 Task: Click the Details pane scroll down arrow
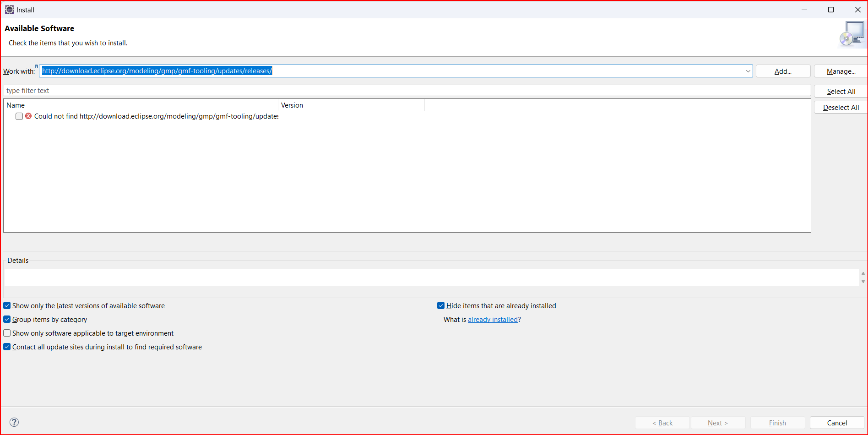(x=863, y=282)
